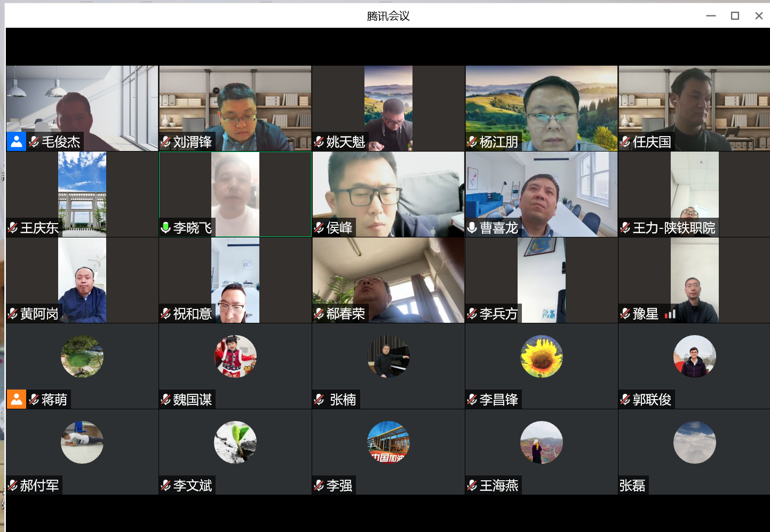This screenshot has height=532, width=770.
Task: Click the muted microphone icon beside 魏国谋
Action: click(166, 400)
